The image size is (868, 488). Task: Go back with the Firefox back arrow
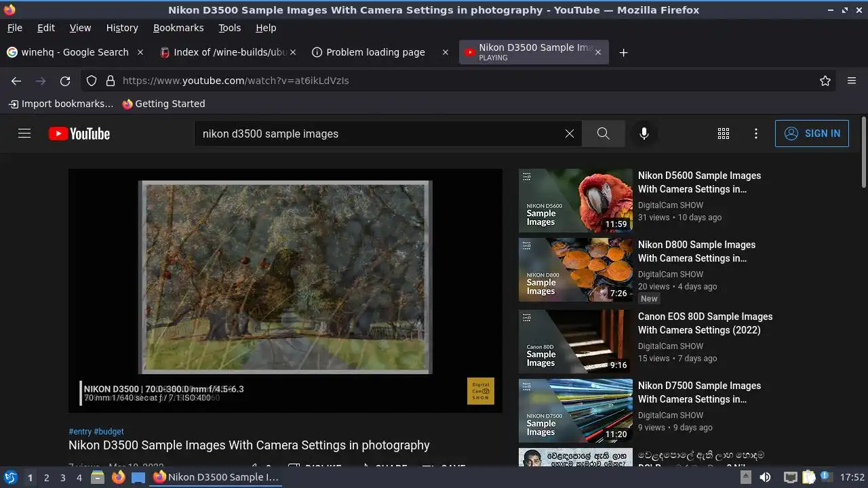16,81
